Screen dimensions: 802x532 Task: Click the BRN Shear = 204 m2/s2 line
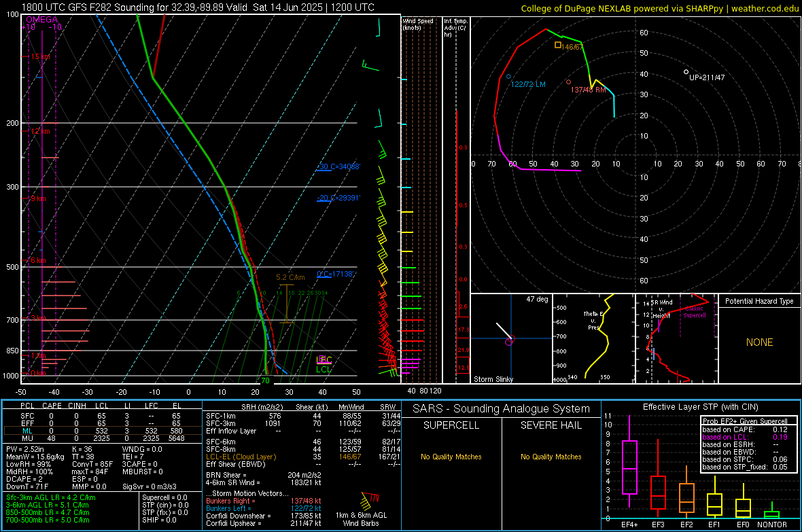tap(264, 475)
